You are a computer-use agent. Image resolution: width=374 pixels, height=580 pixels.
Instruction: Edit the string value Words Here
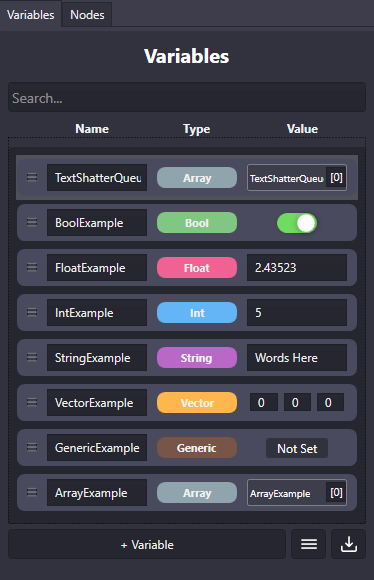point(297,358)
